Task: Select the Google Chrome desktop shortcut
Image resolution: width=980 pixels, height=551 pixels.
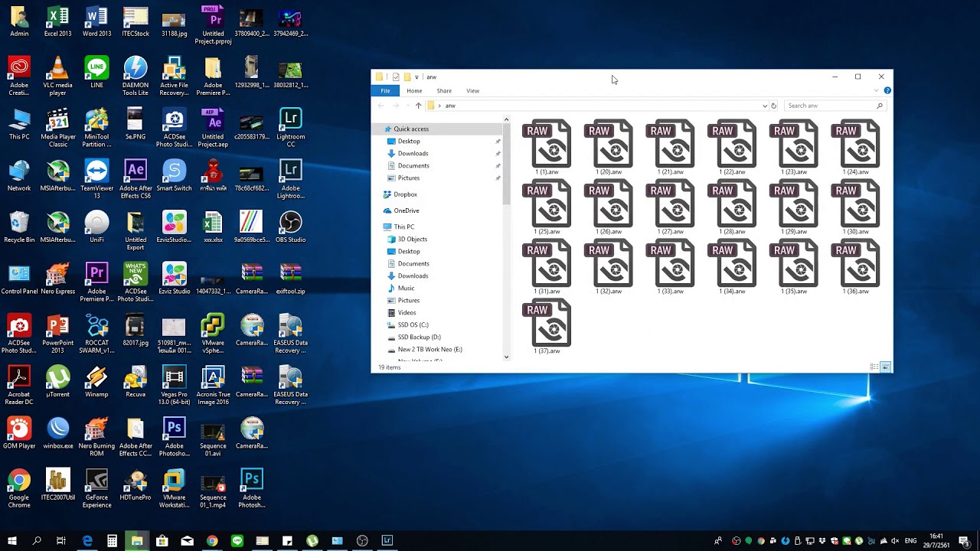Action: (x=19, y=488)
